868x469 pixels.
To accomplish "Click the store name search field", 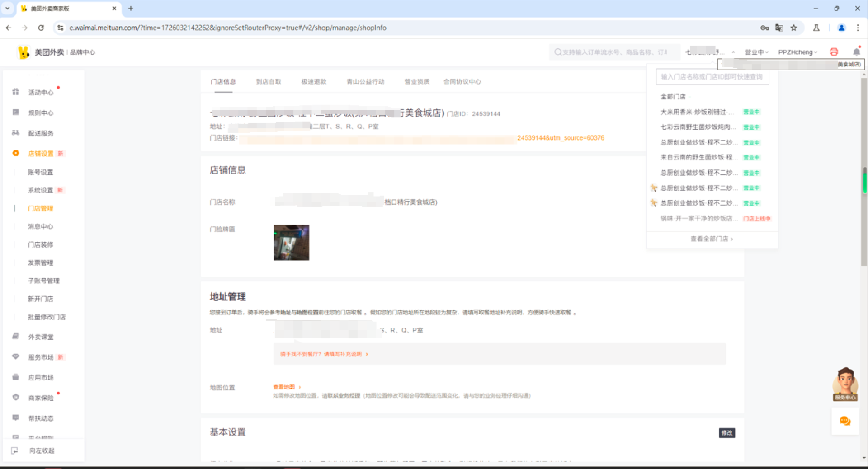I will [712, 77].
